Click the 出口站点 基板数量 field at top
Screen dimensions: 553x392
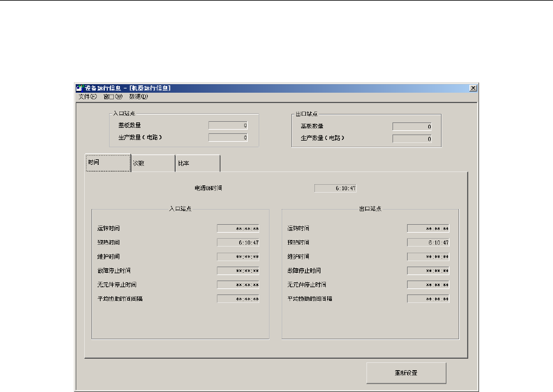tap(412, 127)
